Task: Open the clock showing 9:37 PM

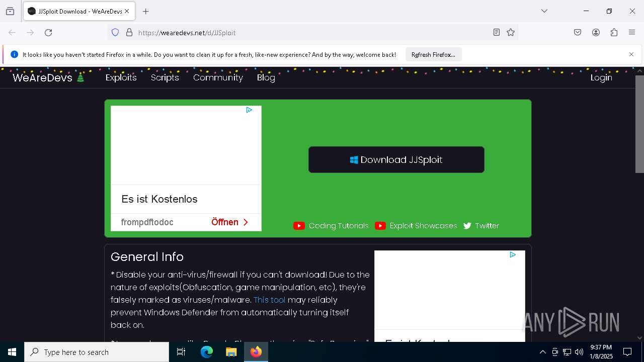Action: 601,352
